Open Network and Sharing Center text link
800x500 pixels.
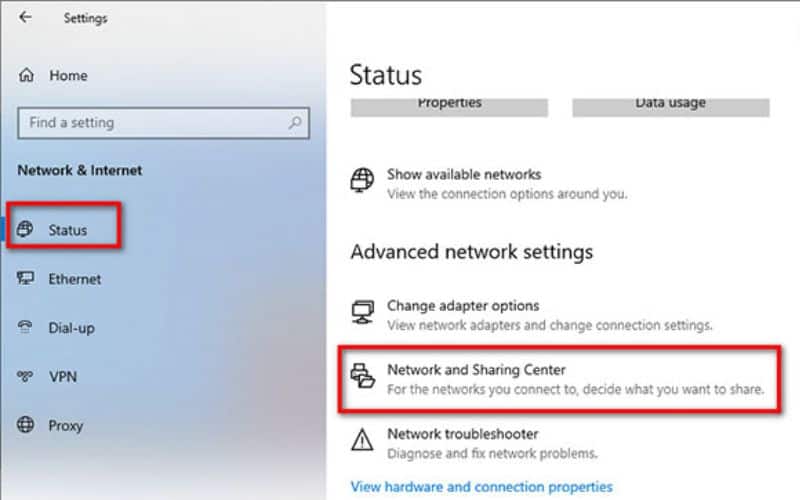pos(477,370)
